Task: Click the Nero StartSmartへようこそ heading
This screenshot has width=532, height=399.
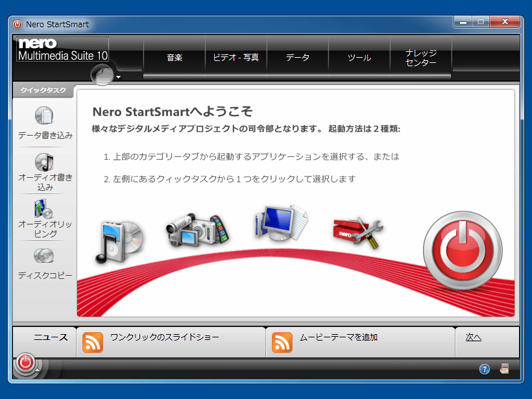Action: (x=173, y=112)
